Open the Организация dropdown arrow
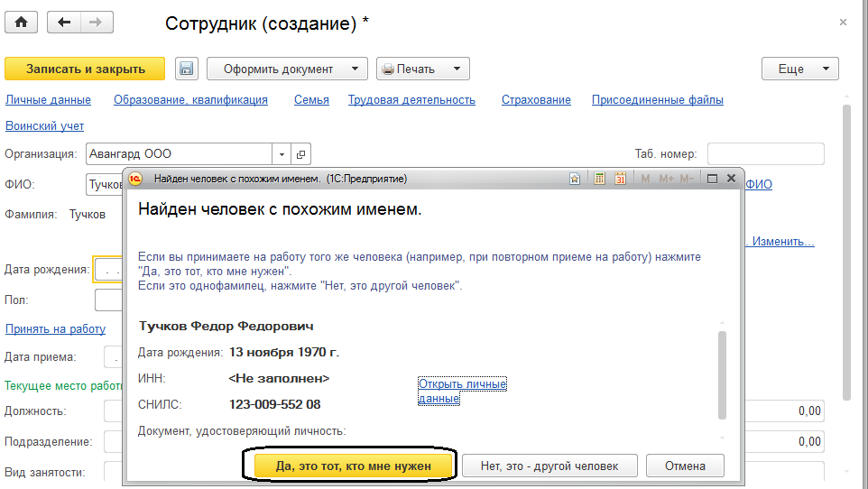 [281, 153]
